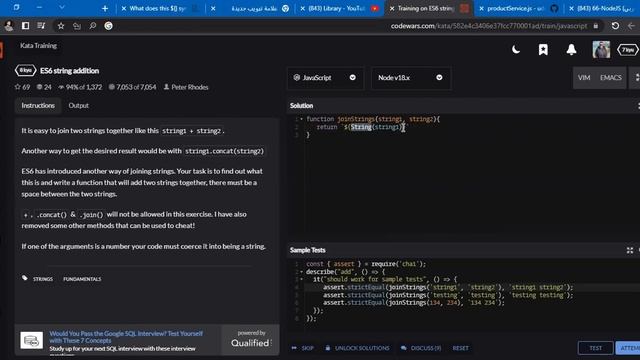Open the Node v18.x version dropdown

click(411, 78)
